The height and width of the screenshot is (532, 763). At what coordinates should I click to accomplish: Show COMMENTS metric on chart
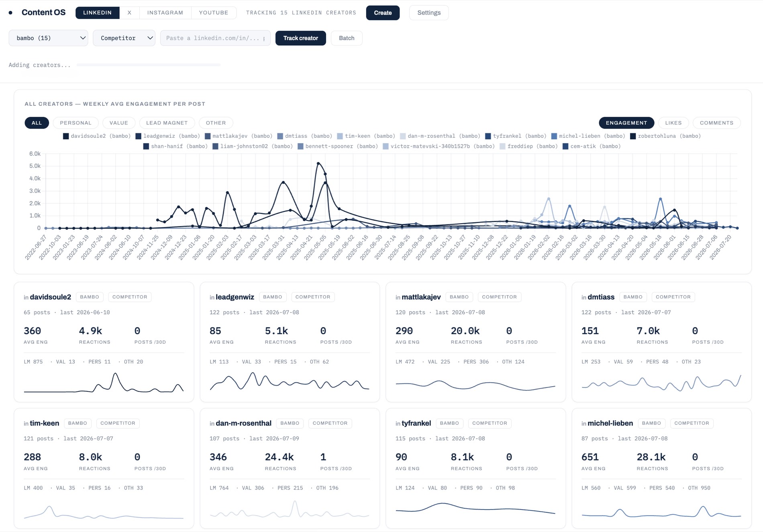(716, 123)
